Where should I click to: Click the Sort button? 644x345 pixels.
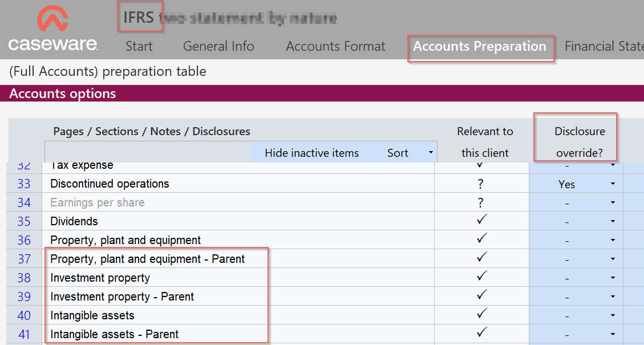pyautogui.click(x=398, y=153)
